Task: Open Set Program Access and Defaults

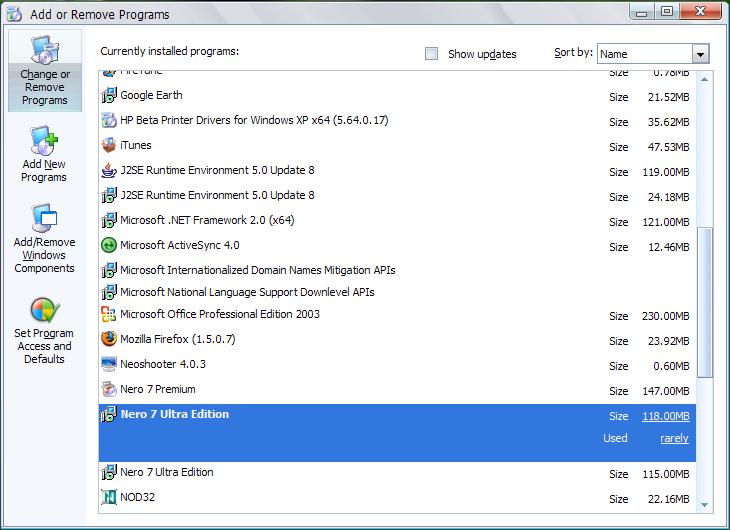Action: click(44, 331)
